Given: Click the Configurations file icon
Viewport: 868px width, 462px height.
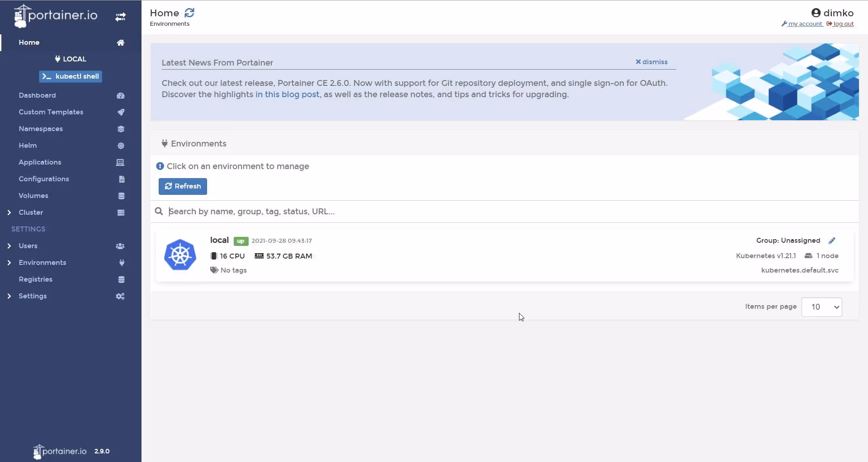Looking at the screenshot, I should pyautogui.click(x=122, y=179).
